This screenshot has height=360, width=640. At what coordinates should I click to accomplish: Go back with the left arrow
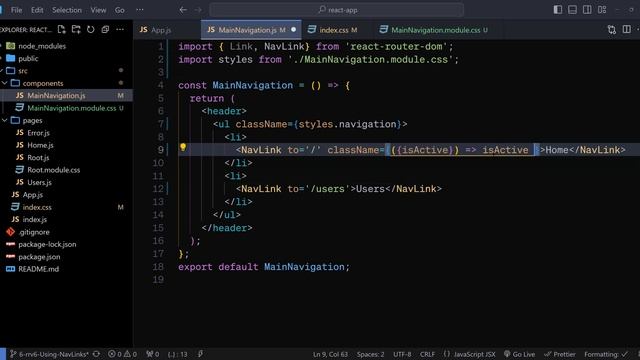click(x=183, y=10)
